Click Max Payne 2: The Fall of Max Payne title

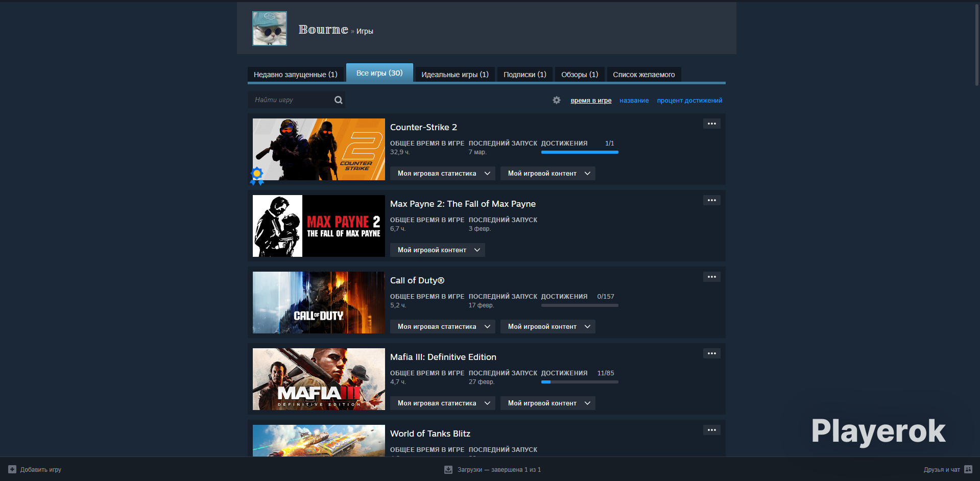click(463, 204)
